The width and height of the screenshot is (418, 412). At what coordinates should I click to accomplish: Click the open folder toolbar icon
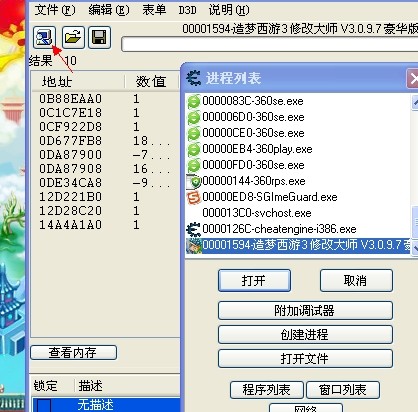(73, 37)
